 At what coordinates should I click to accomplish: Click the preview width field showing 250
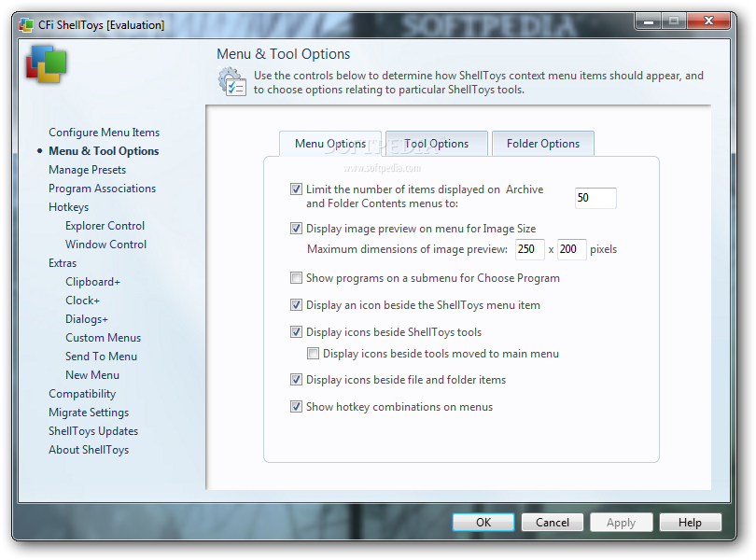coord(530,249)
